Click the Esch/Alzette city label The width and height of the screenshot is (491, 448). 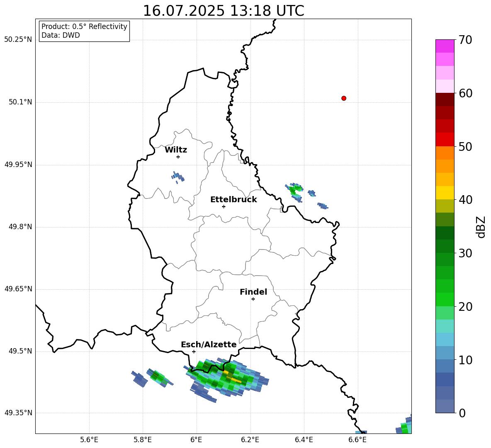point(209,344)
